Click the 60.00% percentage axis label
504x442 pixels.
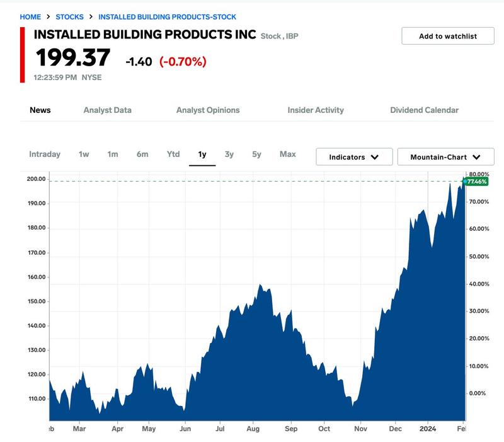479,229
